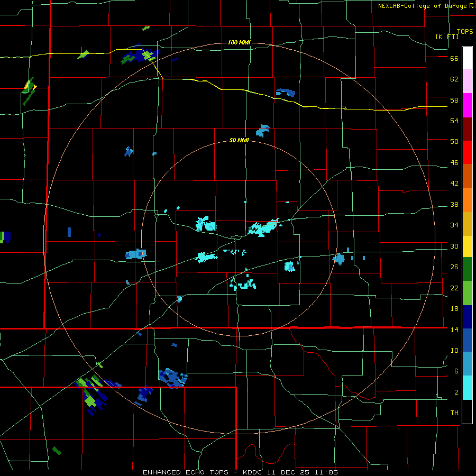Click the orange legend swatch between 38 and 42

(x=467, y=200)
